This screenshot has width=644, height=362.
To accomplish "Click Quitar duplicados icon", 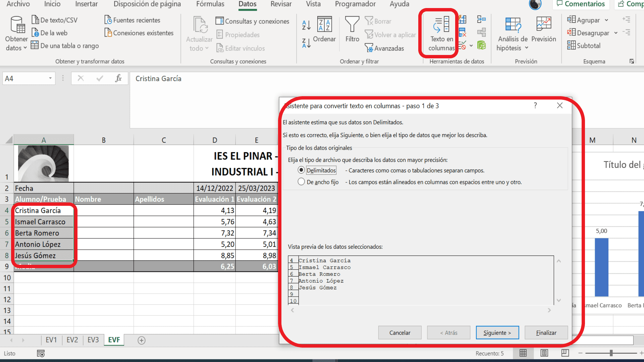I will click(x=463, y=33).
